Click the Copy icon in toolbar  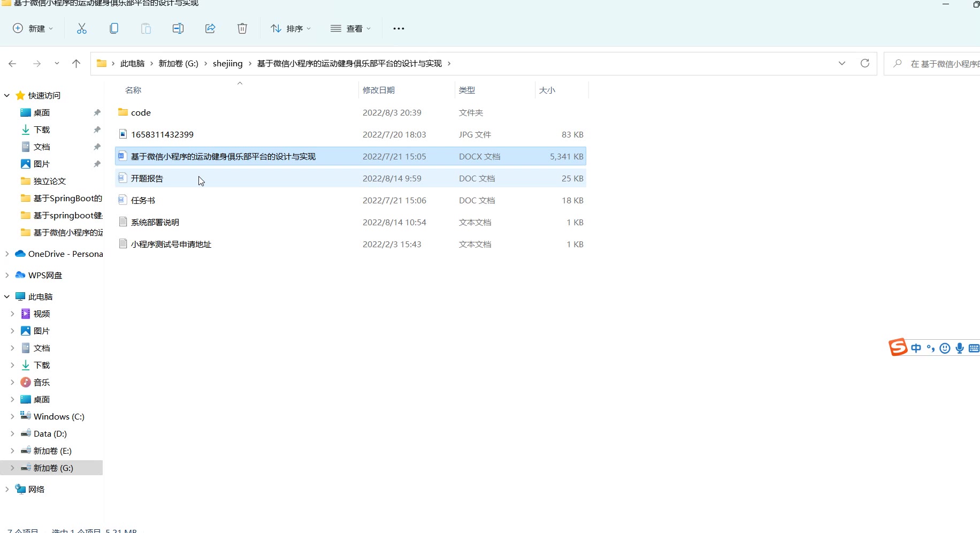pyautogui.click(x=114, y=28)
